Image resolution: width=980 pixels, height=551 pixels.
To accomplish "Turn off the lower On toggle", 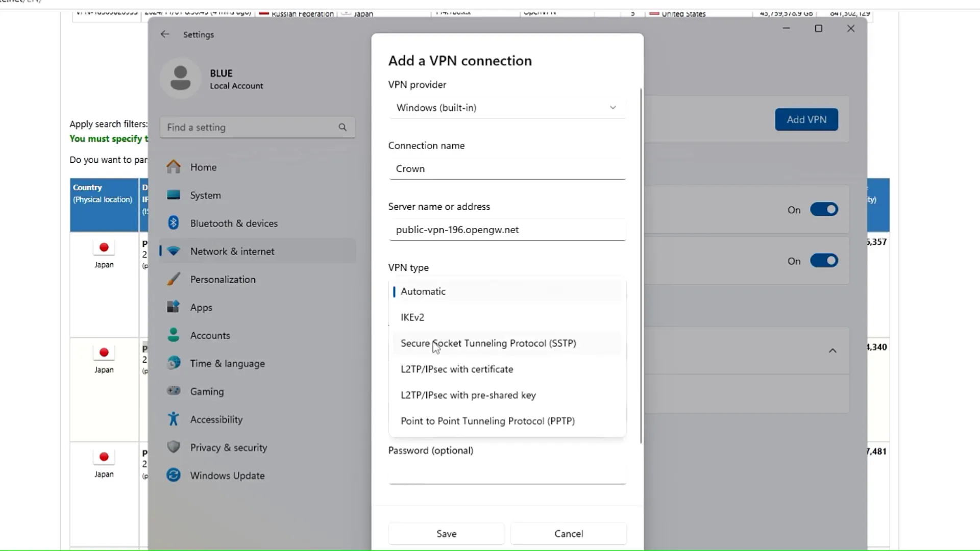I will click(x=824, y=261).
